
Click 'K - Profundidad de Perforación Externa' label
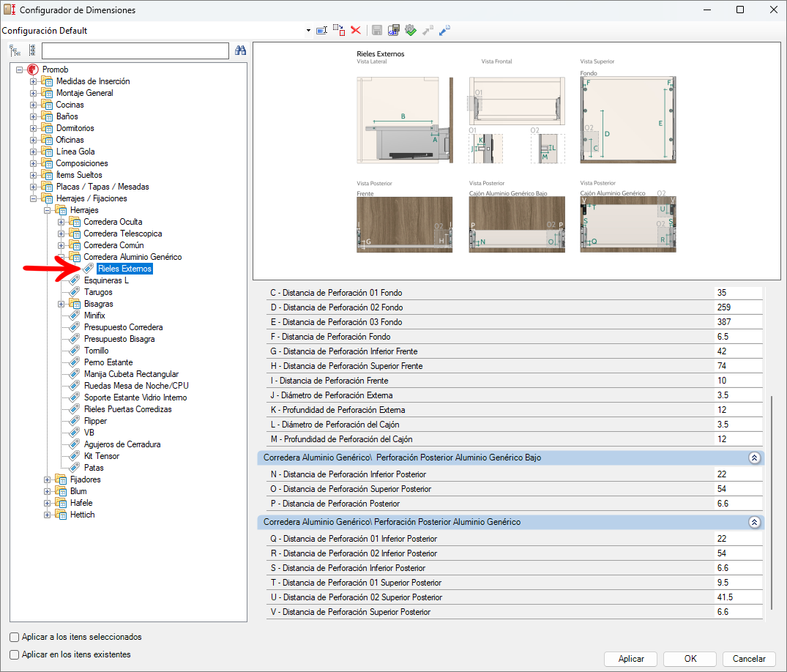tap(337, 409)
